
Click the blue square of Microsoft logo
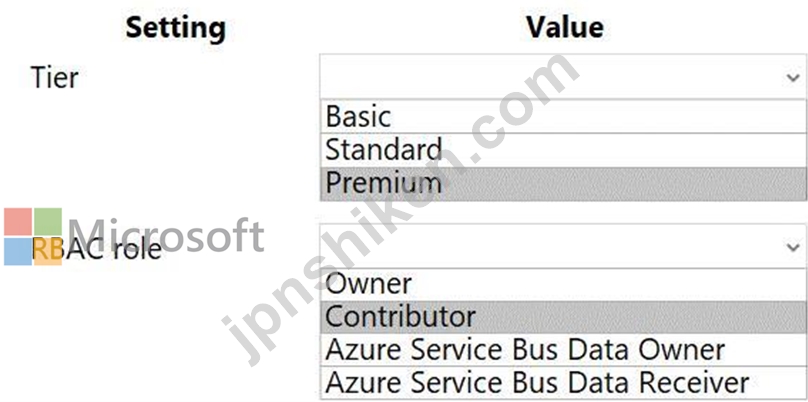coord(18,252)
